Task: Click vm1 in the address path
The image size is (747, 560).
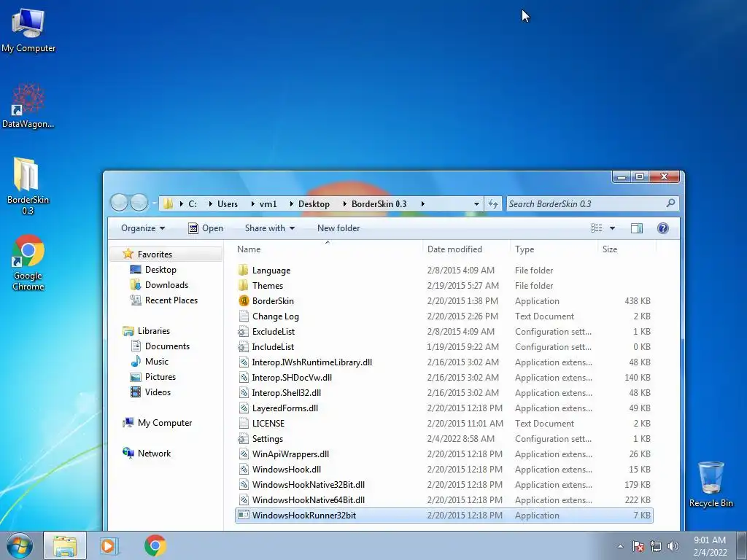Action: pyautogui.click(x=268, y=204)
